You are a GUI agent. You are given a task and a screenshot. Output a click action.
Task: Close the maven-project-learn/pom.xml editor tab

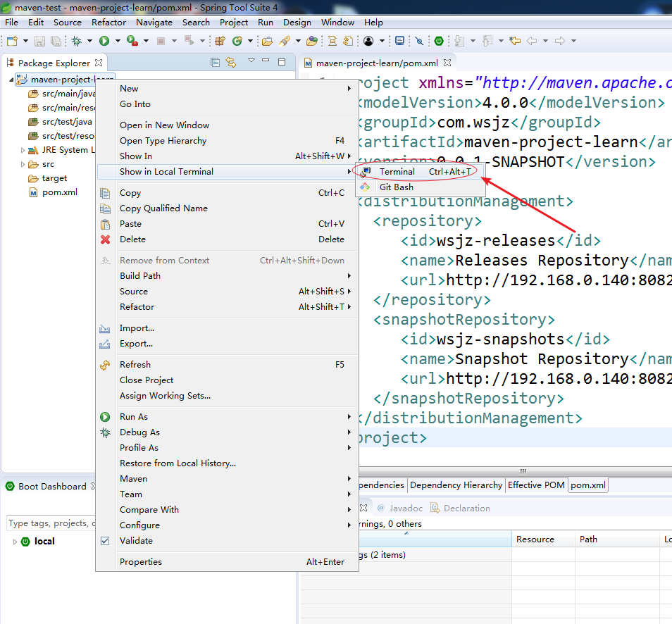pos(447,63)
